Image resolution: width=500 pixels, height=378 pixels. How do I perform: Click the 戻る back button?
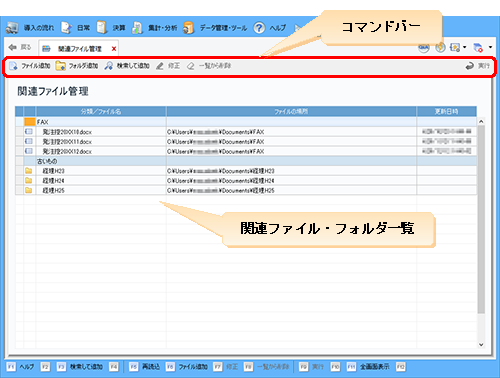pyautogui.click(x=20, y=47)
